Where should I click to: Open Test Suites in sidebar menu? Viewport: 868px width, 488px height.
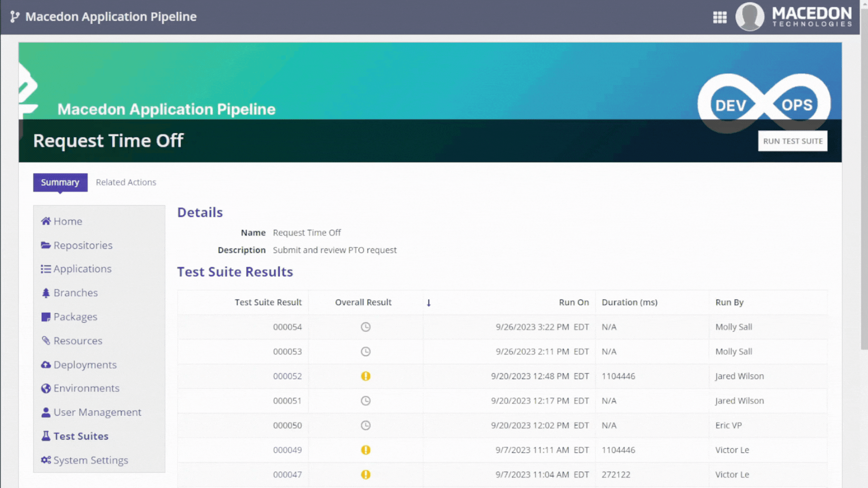pos(81,436)
